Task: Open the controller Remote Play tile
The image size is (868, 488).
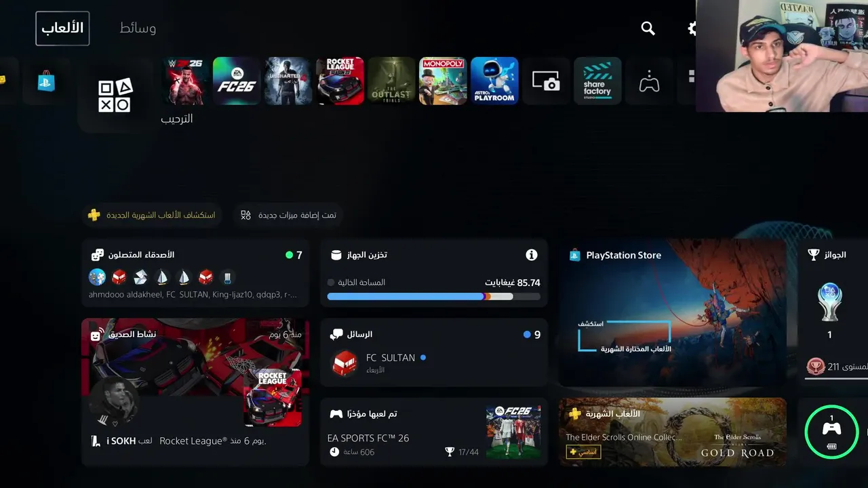Action: click(649, 81)
